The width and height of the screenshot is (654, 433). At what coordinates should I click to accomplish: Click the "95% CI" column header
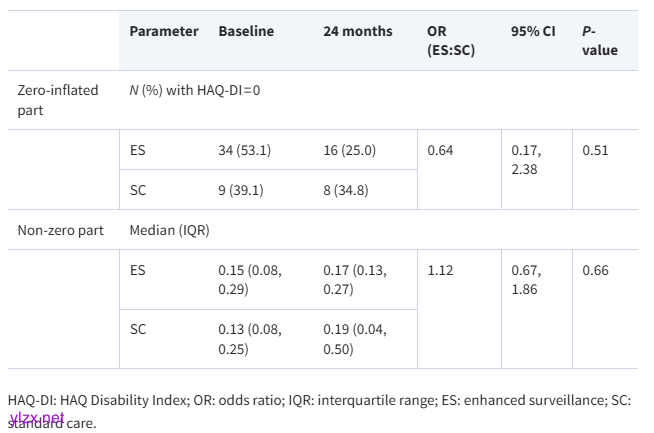533,31
